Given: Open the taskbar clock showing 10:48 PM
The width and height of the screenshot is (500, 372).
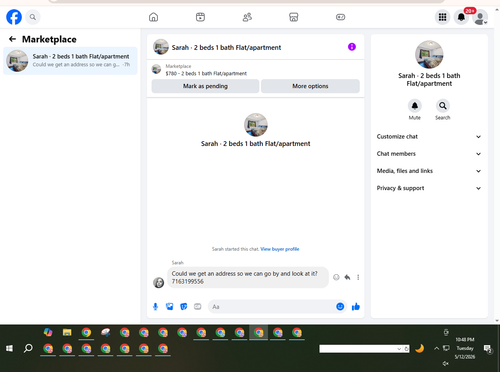Looking at the screenshot, I should click(x=465, y=348).
